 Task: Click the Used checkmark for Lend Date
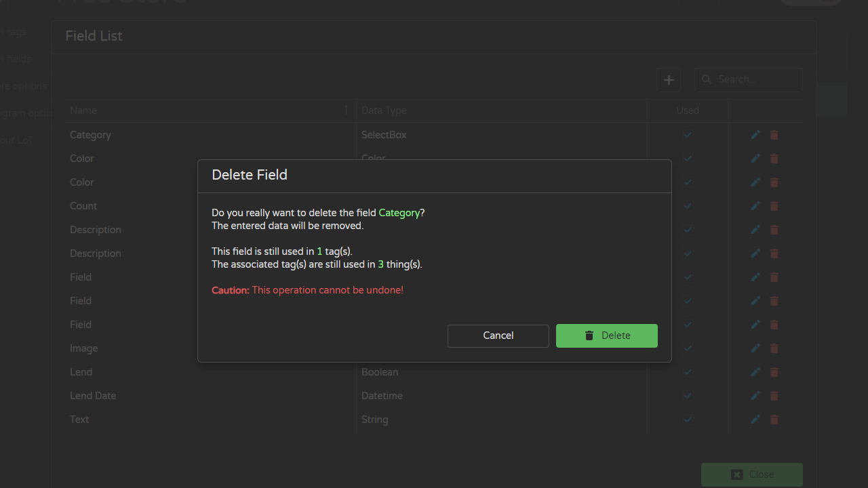688,396
